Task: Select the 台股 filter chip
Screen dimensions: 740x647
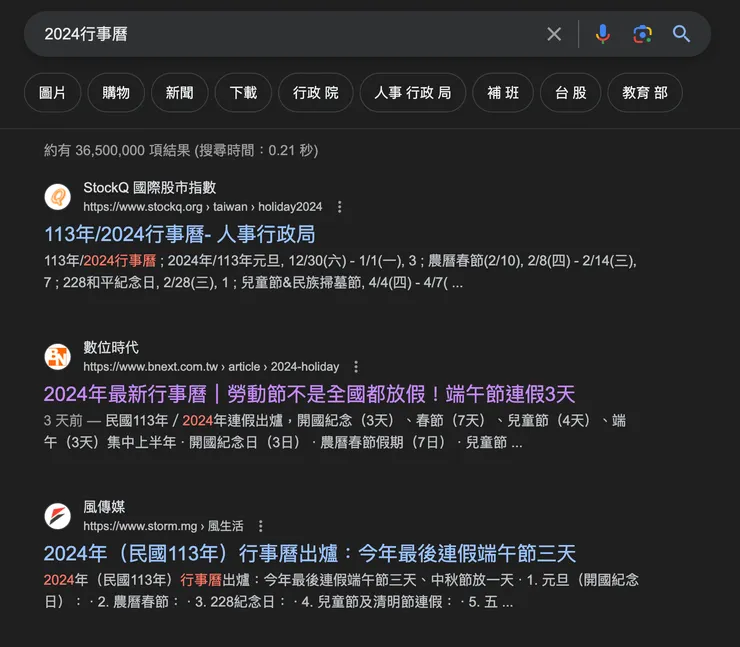Action: pos(571,92)
